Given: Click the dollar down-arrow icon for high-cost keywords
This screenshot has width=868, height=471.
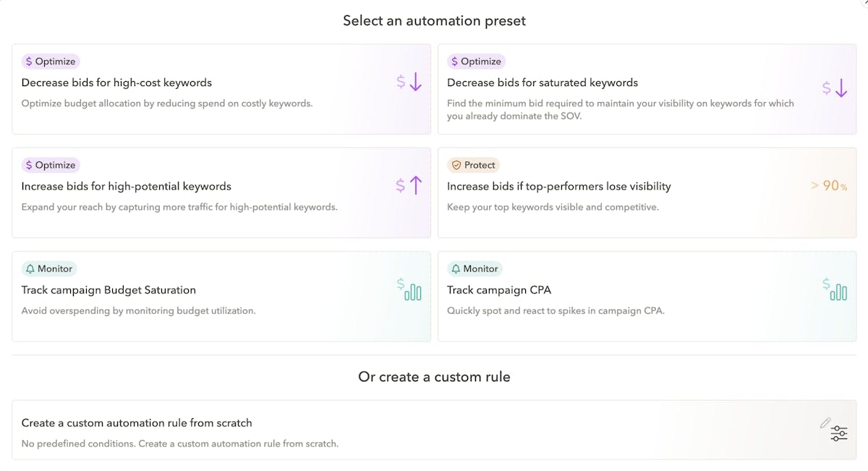Looking at the screenshot, I should 409,82.
